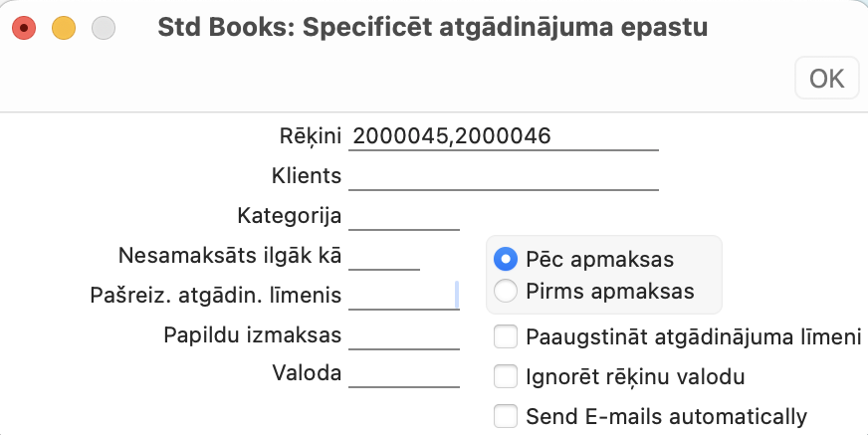868x435 pixels.
Task: Select the Pēc apmaksas radio button
Action: (506, 260)
